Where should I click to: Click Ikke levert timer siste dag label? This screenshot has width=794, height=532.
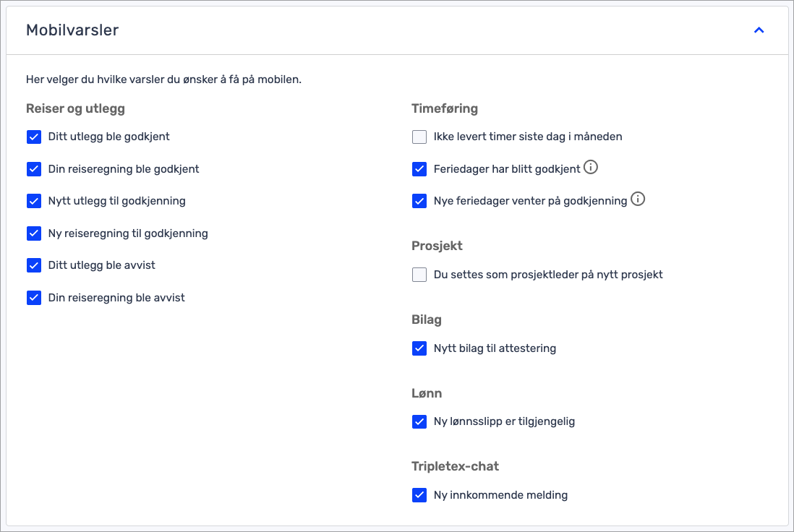[x=528, y=137]
